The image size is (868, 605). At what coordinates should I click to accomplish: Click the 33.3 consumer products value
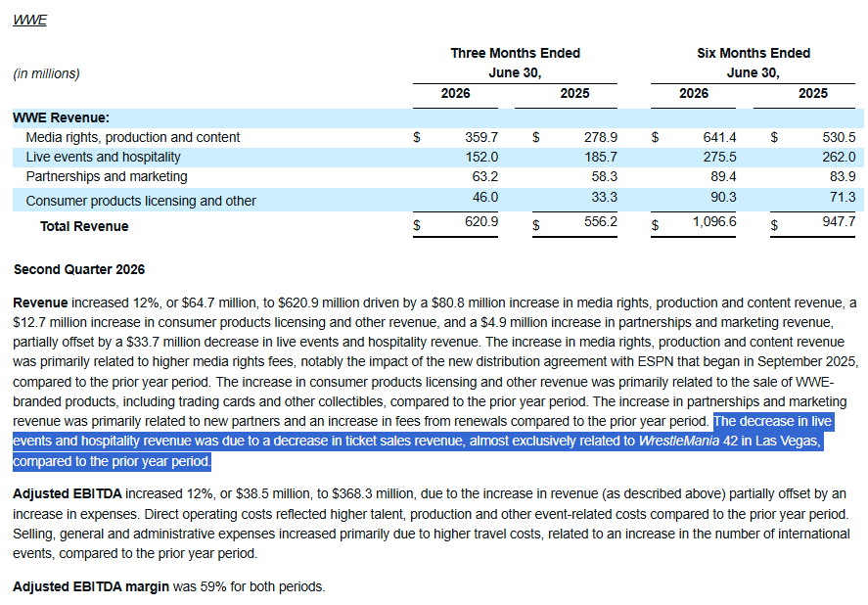(x=605, y=197)
